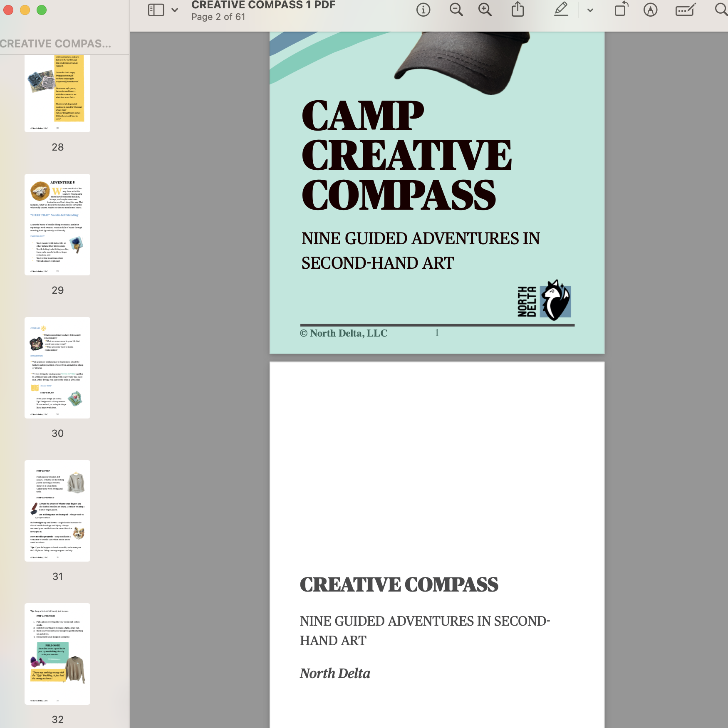The width and height of the screenshot is (728, 728).
Task: Open the document info inspector
Action: (423, 10)
